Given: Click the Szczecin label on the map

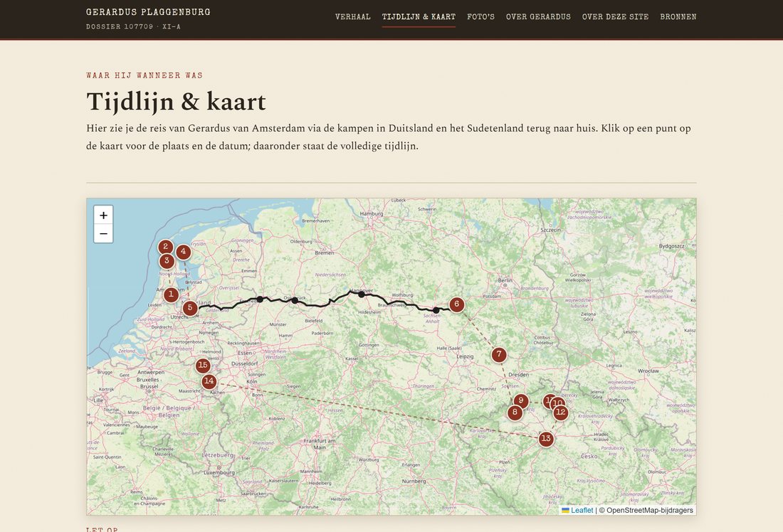Looking at the screenshot, I should (x=551, y=230).
